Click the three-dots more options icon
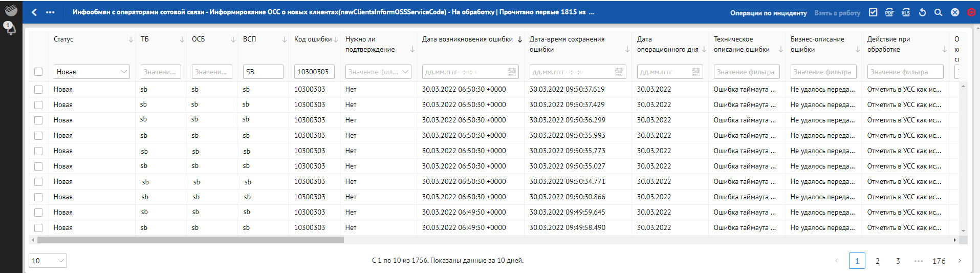Screen dimensions: 980x273 (x=50, y=12)
